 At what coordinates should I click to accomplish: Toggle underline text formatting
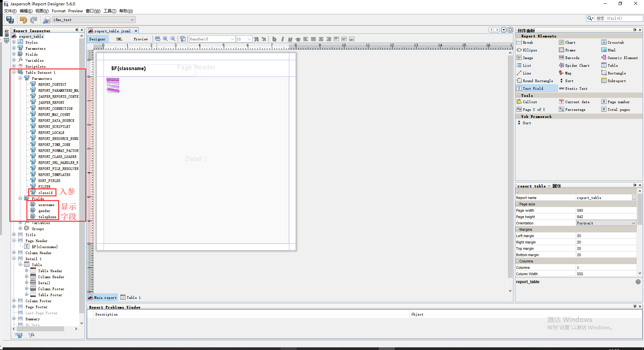pyautogui.click(x=290, y=39)
